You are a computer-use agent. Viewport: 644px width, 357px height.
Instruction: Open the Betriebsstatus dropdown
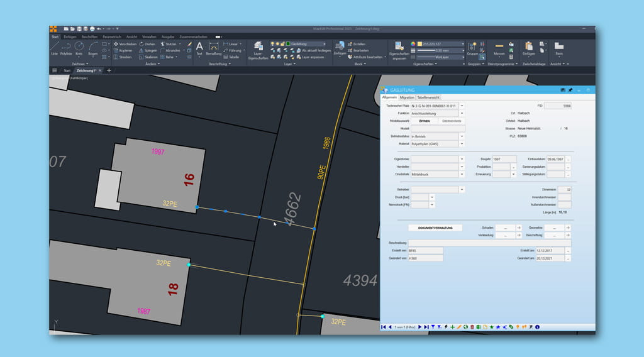pyautogui.click(x=461, y=136)
